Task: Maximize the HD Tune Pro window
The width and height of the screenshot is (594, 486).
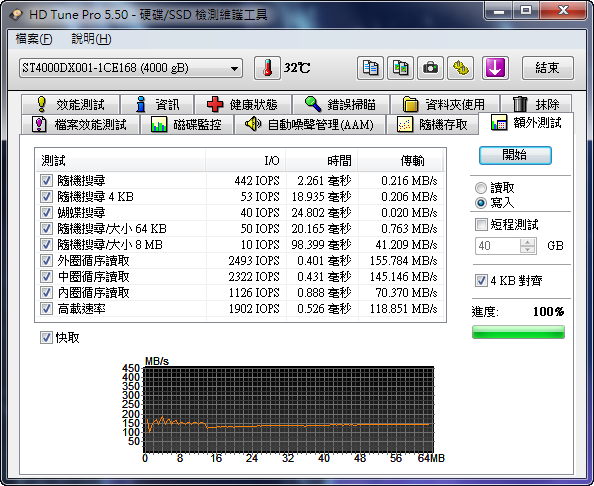Action: coord(526,11)
